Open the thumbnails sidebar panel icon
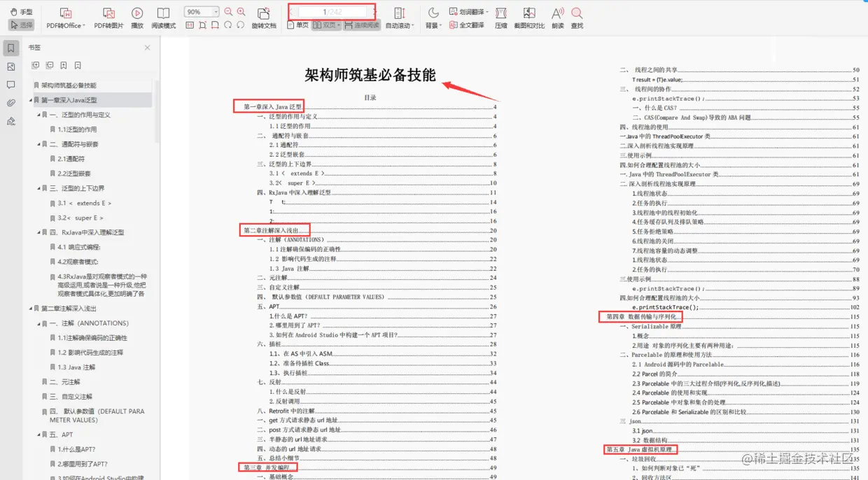868x480 pixels. tap(11, 66)
